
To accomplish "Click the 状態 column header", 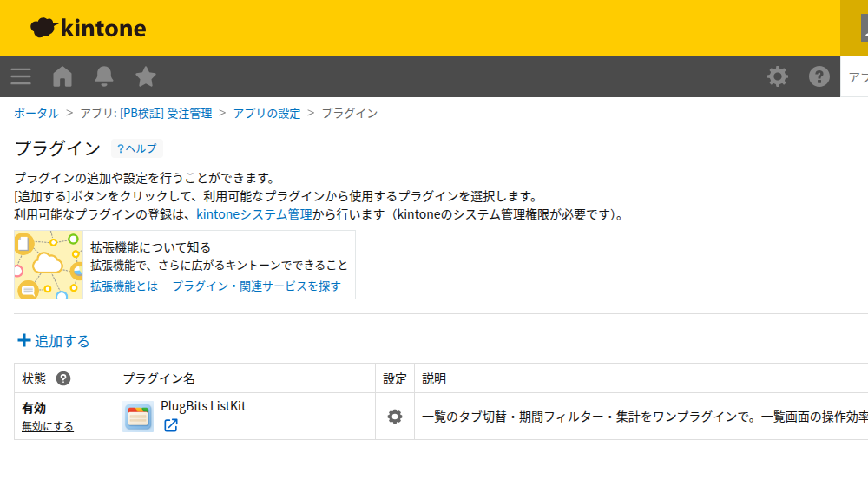I will tap(34, 378).
